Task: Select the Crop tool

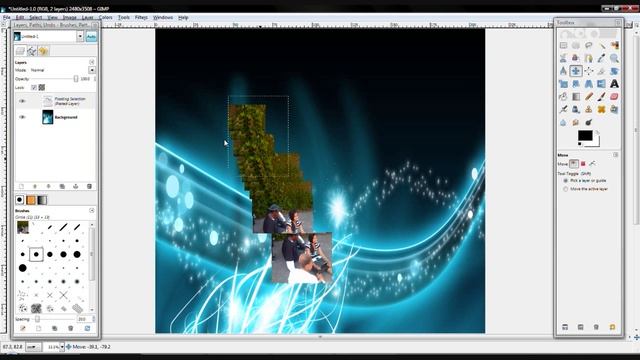Action: pos(602,71)
